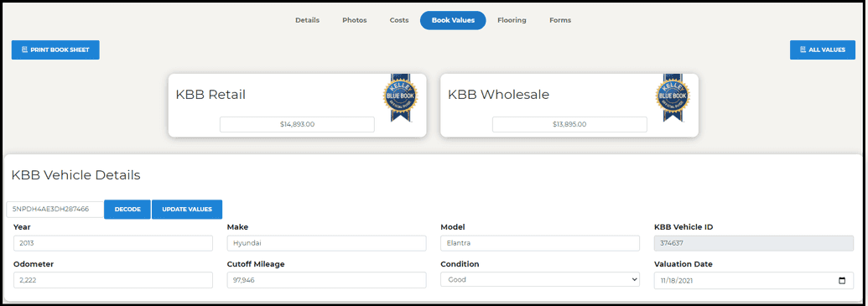Click the Model field showing Elantra
Image resolution: width=868 pixels, height=306 pixels.
click(x=540, y=243)
